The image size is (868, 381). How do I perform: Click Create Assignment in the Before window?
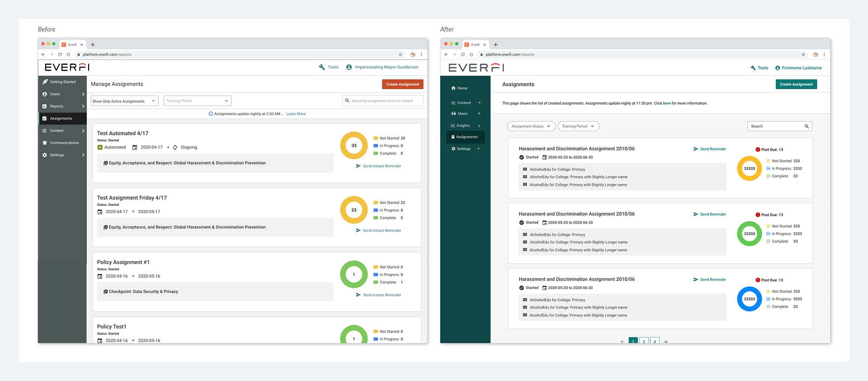(x=402, y=84)
